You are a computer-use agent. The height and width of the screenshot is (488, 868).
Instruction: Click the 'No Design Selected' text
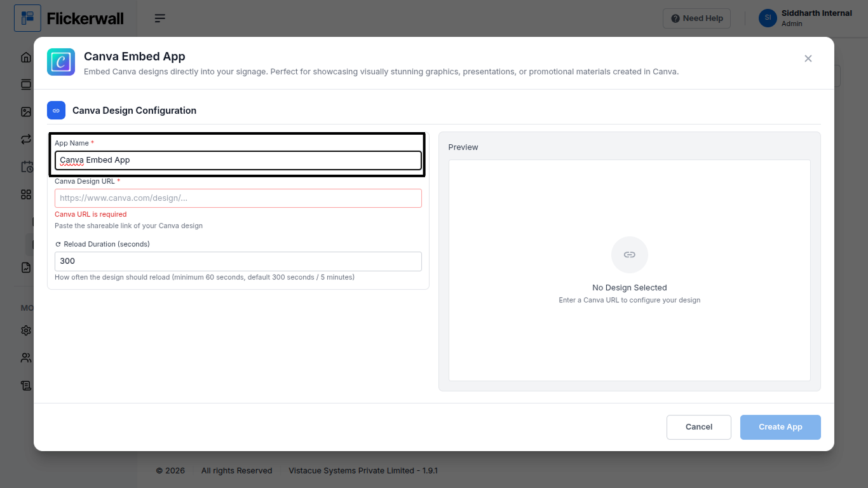coord(630,288)
